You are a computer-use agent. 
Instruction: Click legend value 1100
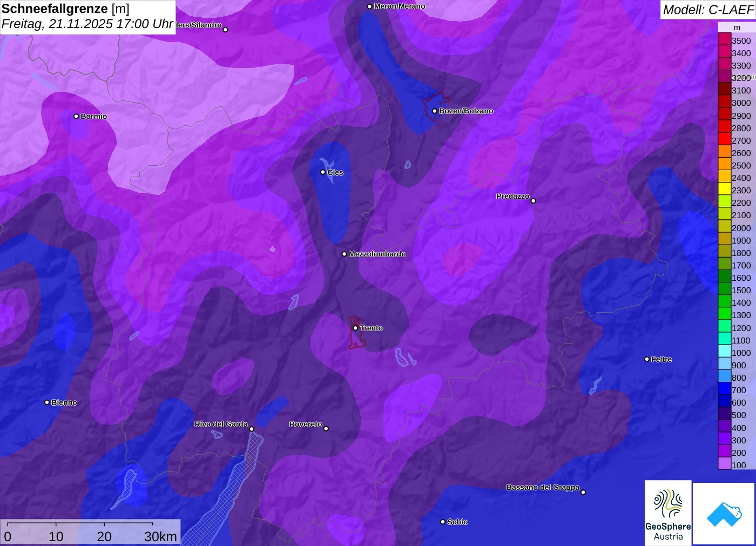741,340
